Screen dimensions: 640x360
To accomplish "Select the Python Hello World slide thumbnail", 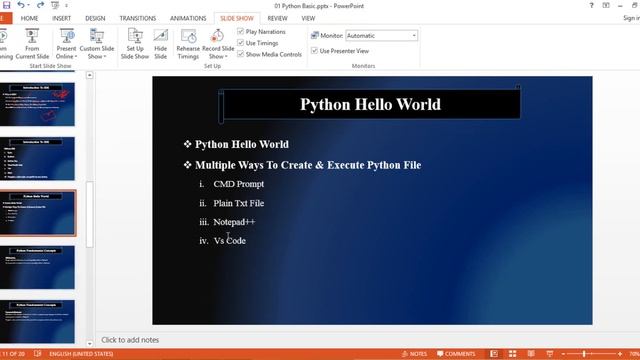I will pyautogui.click(x=37, y=213).
